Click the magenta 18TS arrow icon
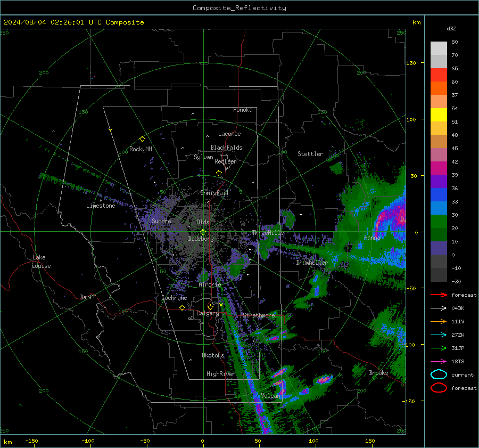Screen dimensions: 479x448 click(439, 361)
